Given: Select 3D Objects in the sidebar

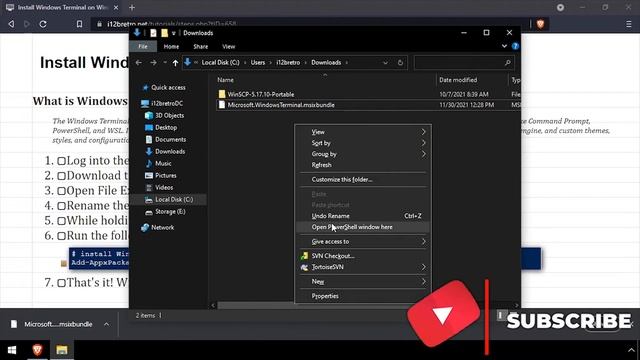Looking at the screenshot, I should 169,116.
